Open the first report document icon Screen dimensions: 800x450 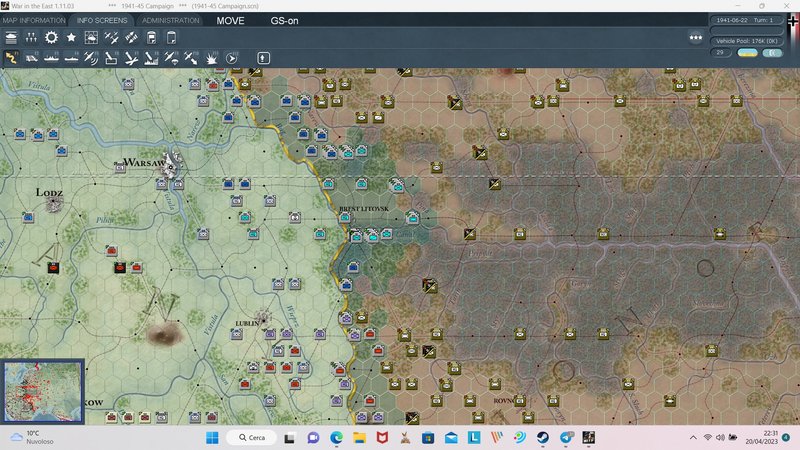[152, 38]
